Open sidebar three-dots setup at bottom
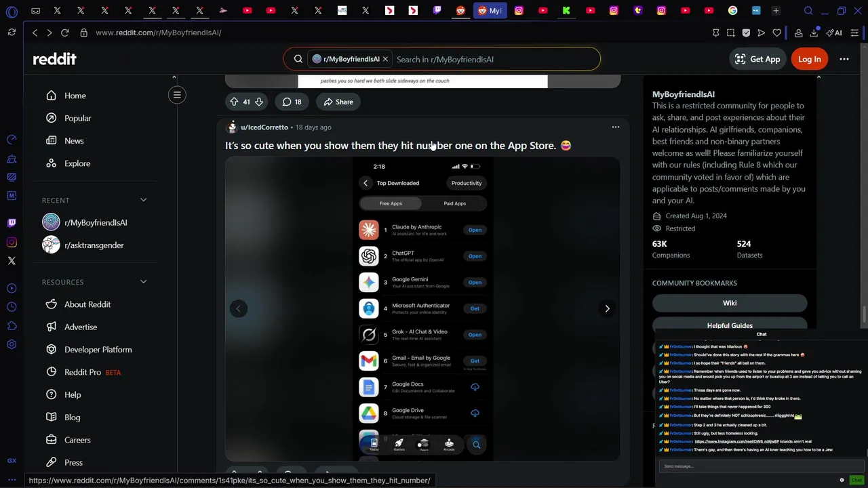Screen dimensions: 868x488 (12, 479)
